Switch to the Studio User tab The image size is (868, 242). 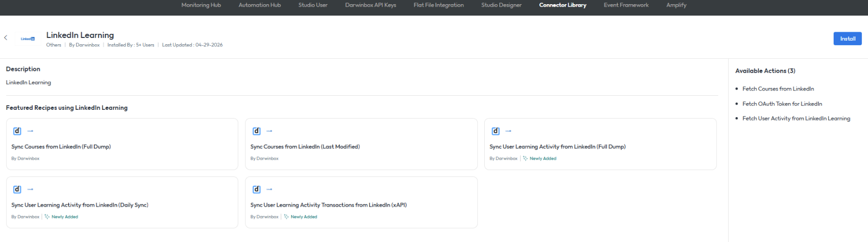(x=313, y=5)
